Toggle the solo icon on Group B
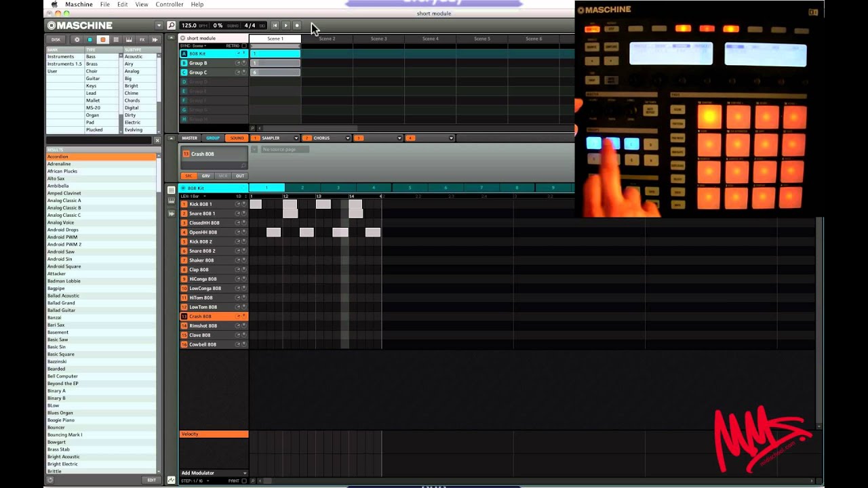 coord(244,63)
